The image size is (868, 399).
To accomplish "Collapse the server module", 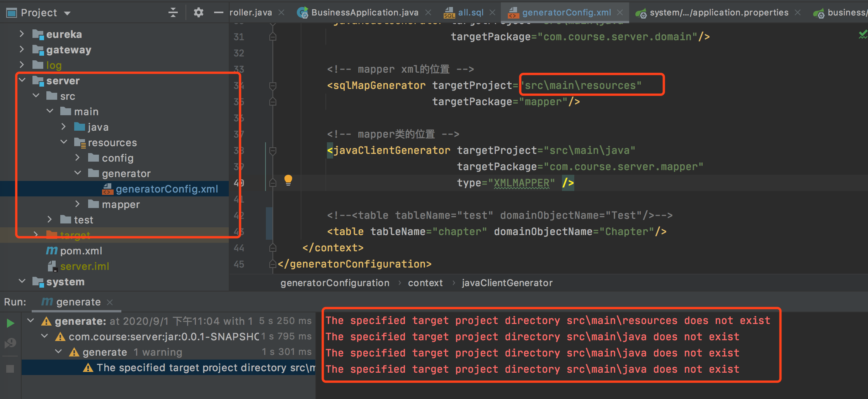I will point(22,80).
